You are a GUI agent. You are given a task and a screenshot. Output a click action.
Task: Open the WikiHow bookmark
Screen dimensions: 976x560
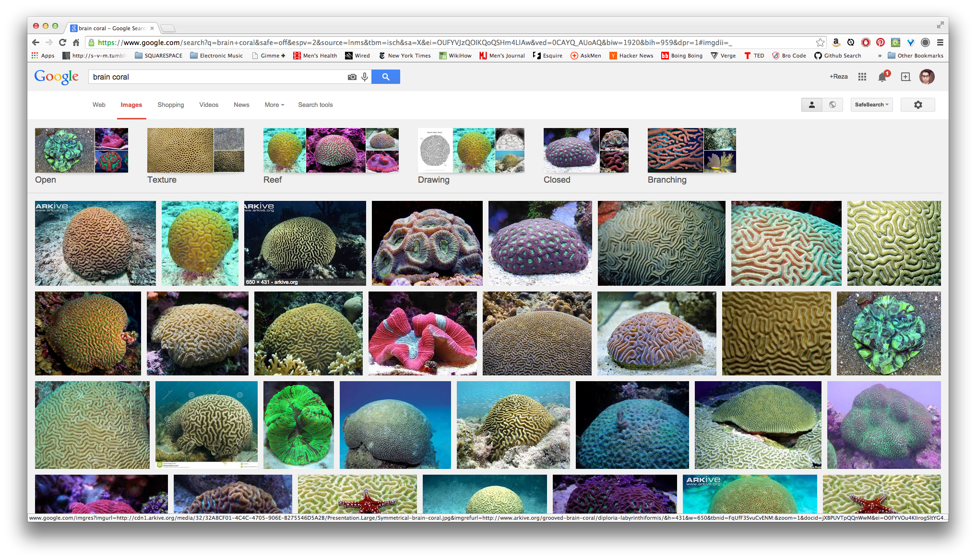click(455, 56)
